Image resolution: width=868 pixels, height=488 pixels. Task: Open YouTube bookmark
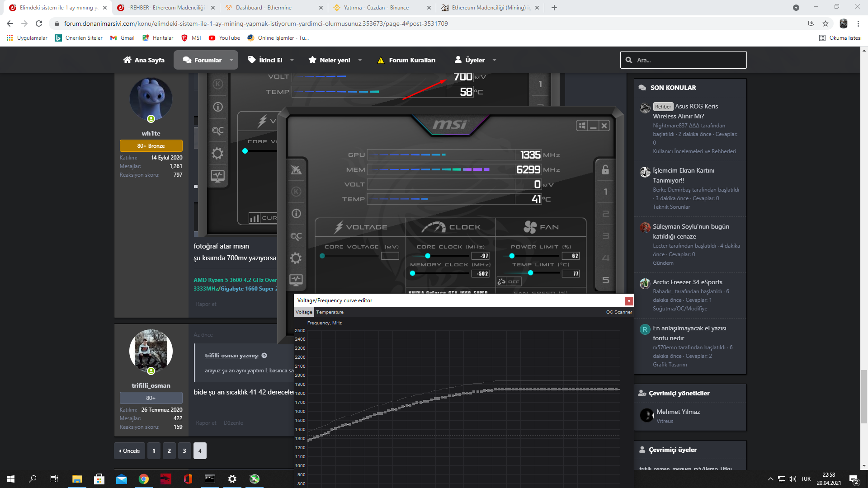[x=224, y=38]
